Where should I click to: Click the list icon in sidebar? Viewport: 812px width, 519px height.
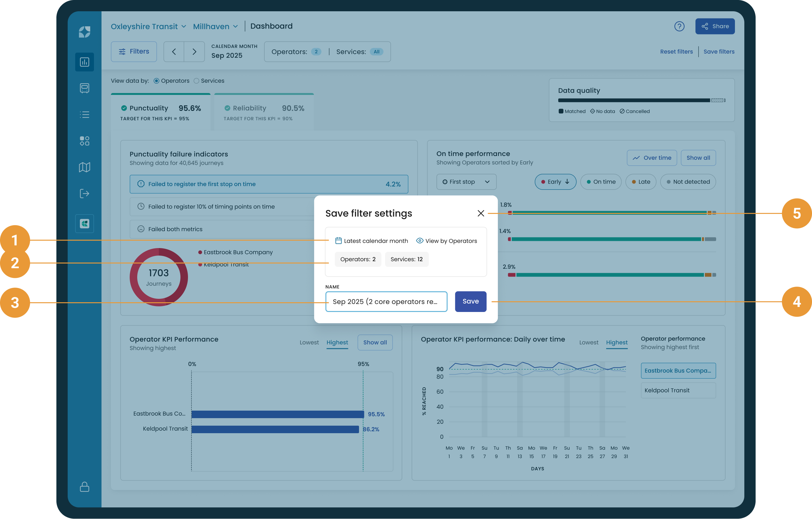pos(84,115)
